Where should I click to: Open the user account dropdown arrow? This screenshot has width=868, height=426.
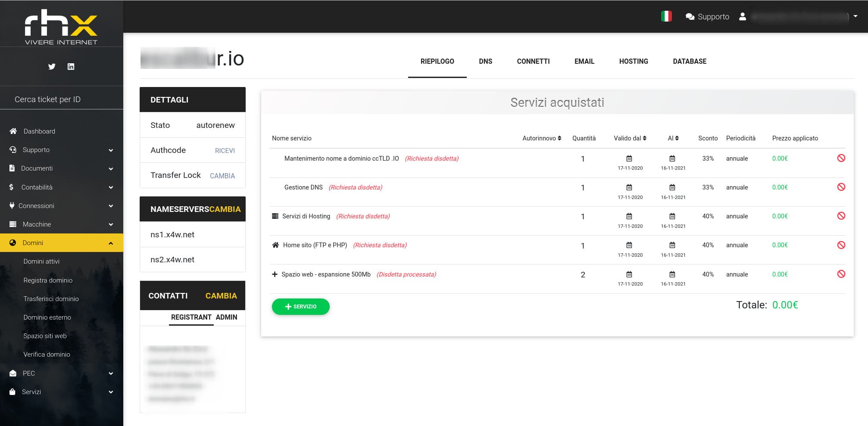(856, 16)
